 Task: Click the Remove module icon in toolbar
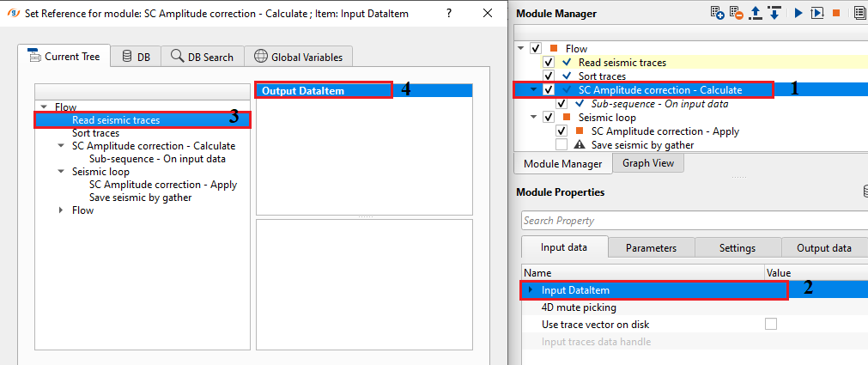737,13
